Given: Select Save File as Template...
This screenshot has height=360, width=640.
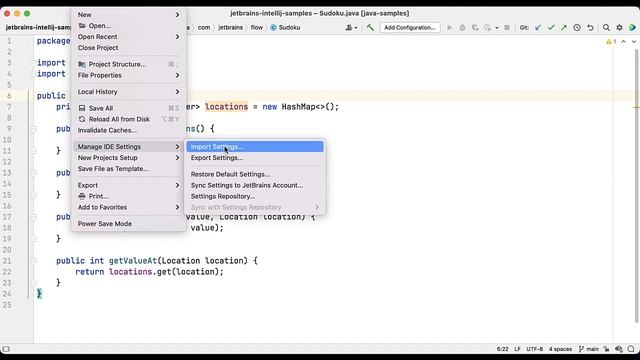Looking at the screenshot, I should (129, 169).
